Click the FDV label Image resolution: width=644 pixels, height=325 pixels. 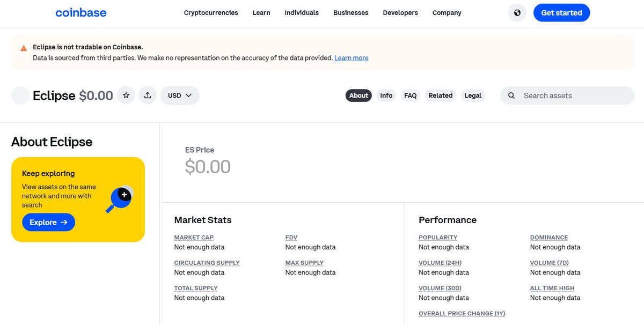291,238
